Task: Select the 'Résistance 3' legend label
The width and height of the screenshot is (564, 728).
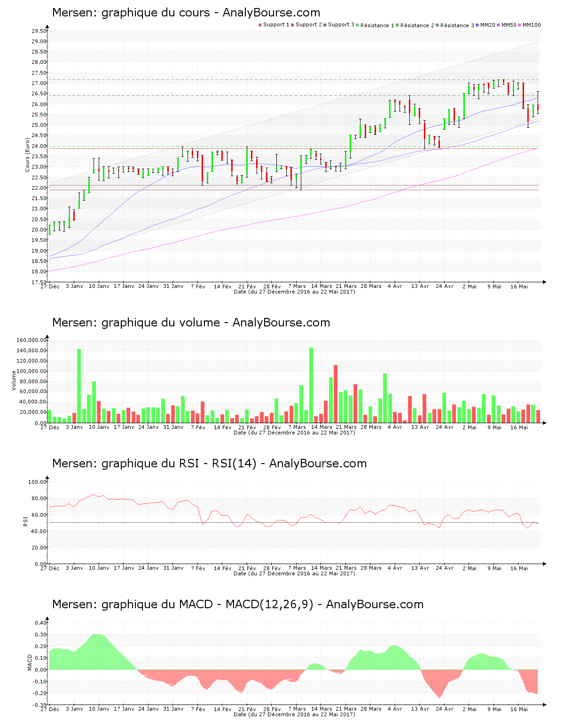Action: (x=457, y=25)
